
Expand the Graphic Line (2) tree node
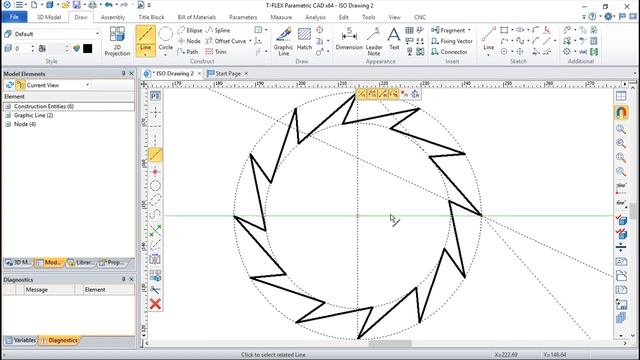click(x=8, y=115)
